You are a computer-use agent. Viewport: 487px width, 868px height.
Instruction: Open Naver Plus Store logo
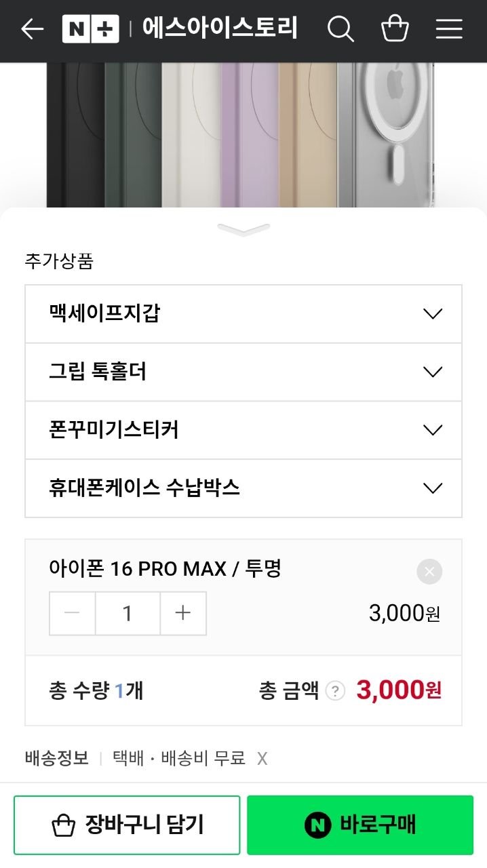[x=90, y=29]
